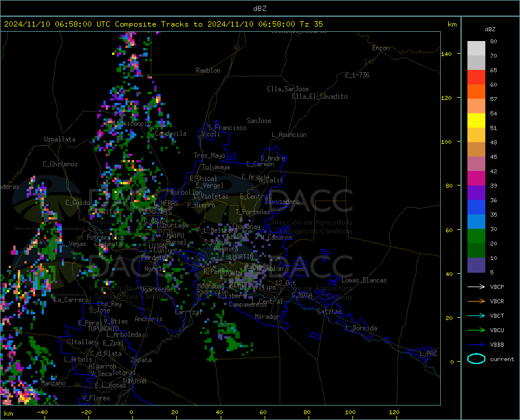Click the green VBCU arrow icon
Image resolution: width=520 pixels, height=420 pixels.
click(x=476, y=330)
